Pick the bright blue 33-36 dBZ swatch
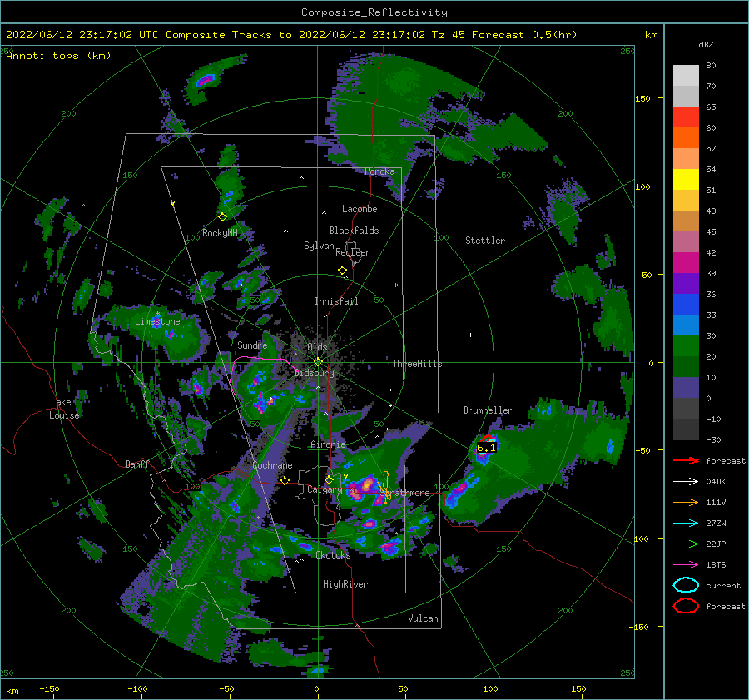This screenshot has height=700, width=749. click(x=686, y=305)
